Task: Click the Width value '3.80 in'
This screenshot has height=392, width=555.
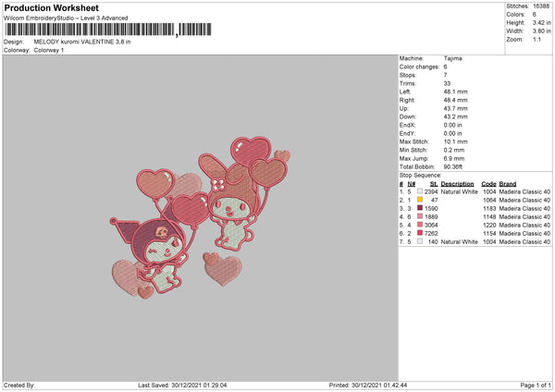Action: pos(541,31)
